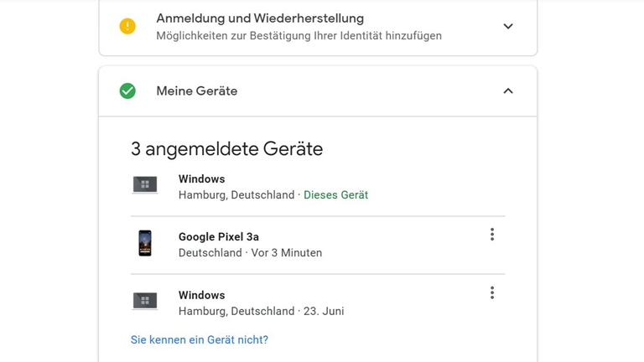Click the "Deutschland · Vor 3 Minuten" status text
Screen dimensions: 644x362
tap(250, 253)
